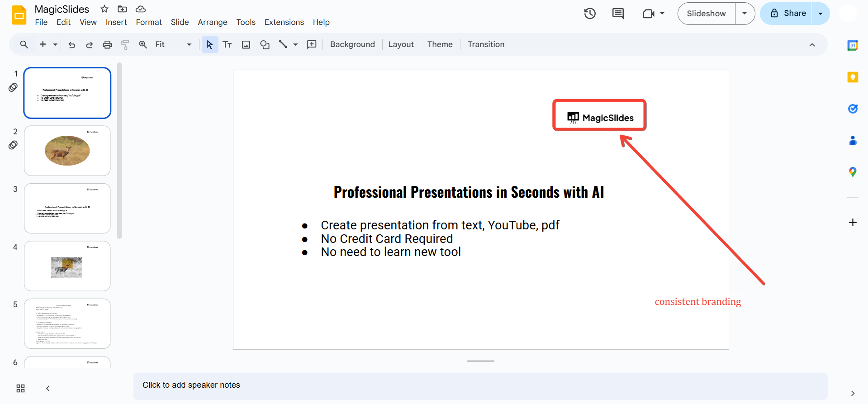Open Google Calendar side panel

(853, 45)
